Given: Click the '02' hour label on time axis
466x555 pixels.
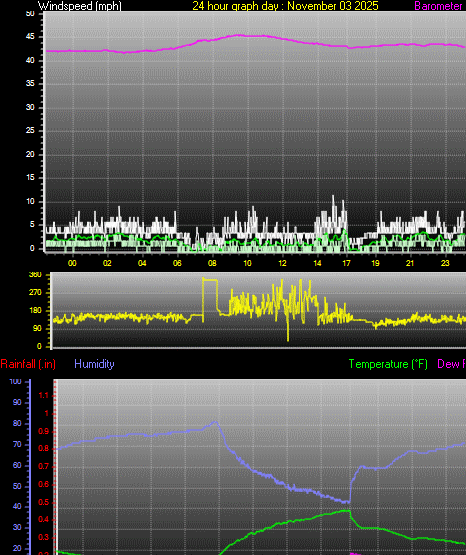Looking at the screenshot, I should [x=107, y=263].
